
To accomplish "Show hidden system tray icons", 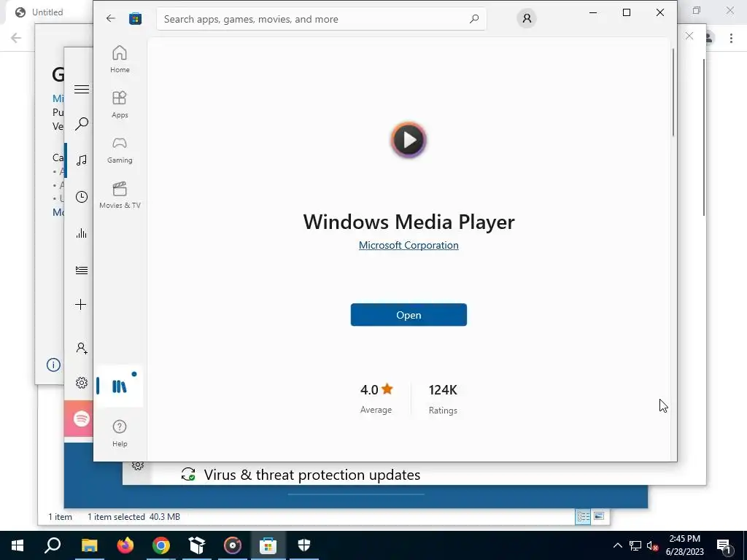I will (x=617, y=545).
